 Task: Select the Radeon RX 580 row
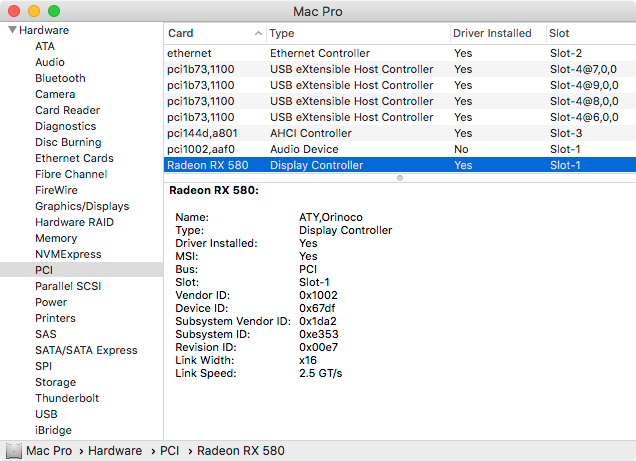[400, 165]
